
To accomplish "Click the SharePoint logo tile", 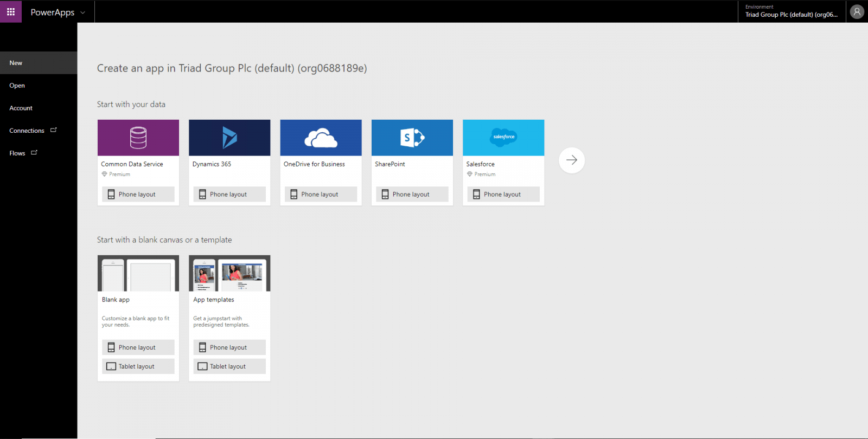I will click(x=412, y=138).
